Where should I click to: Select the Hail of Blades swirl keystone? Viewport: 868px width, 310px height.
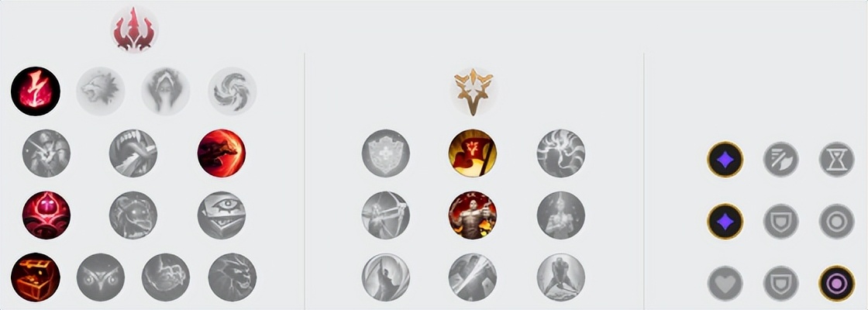[x=232, y=91]
